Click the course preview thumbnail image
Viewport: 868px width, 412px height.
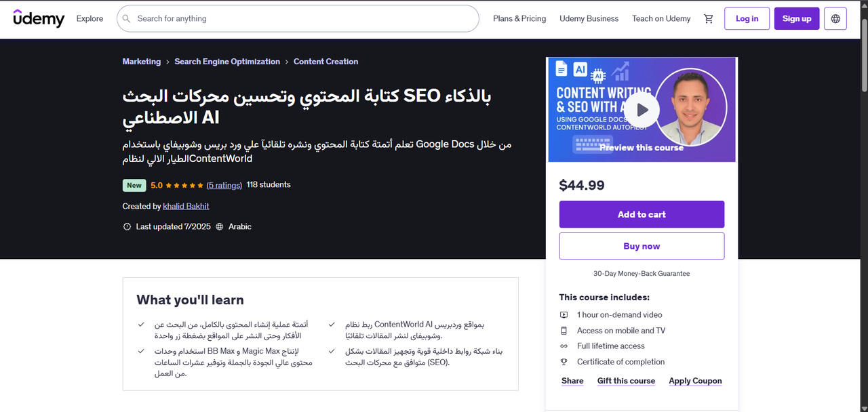point(642,110)
